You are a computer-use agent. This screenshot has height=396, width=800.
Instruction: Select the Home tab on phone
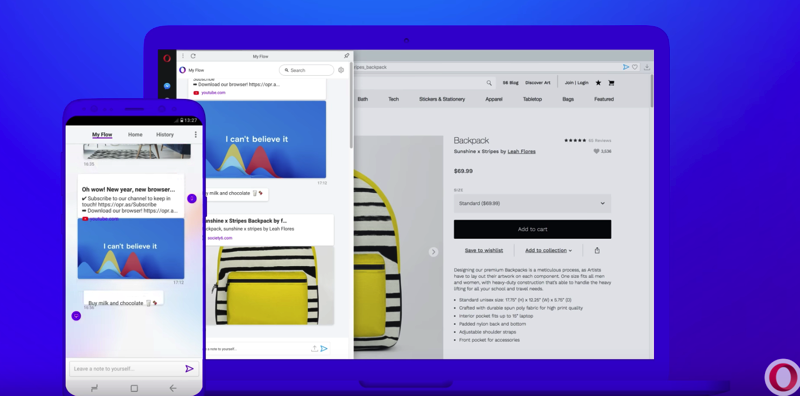click(135, 135)
